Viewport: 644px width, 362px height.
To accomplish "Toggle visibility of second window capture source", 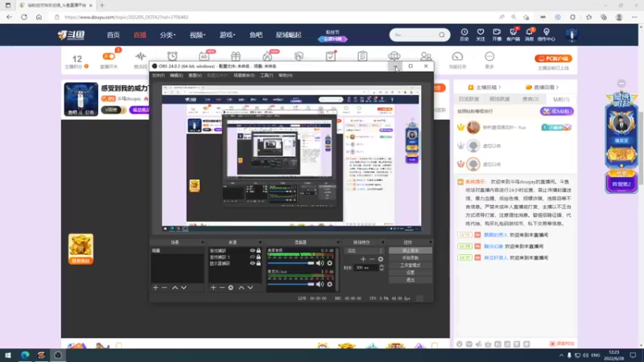I will [253, 257].
